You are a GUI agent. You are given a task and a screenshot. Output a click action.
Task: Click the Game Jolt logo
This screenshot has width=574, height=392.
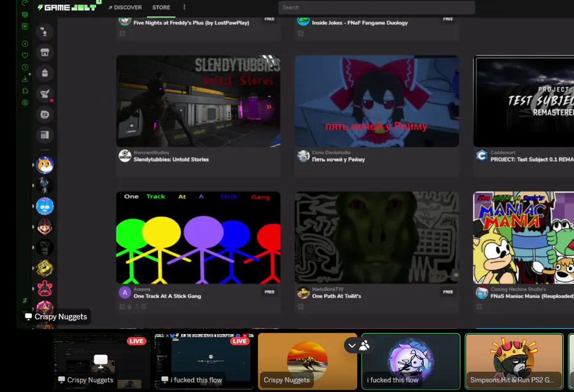click(67, 7)
